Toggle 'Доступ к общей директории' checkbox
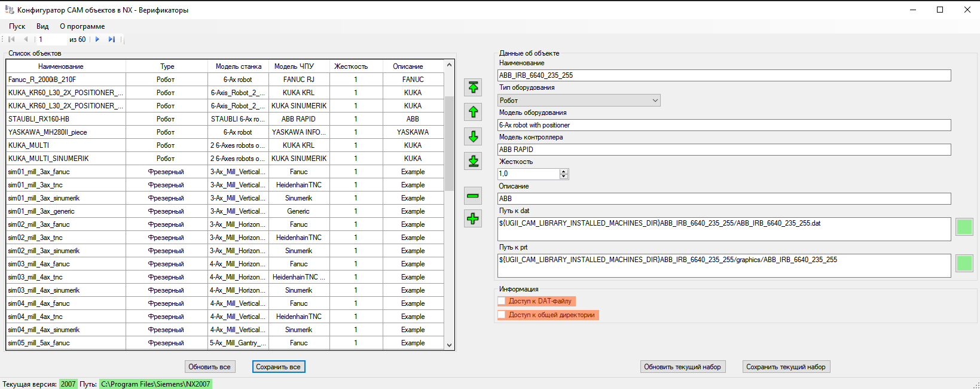Image resolution: width=980 pixels, height=389 pixels. pos(502,315)
